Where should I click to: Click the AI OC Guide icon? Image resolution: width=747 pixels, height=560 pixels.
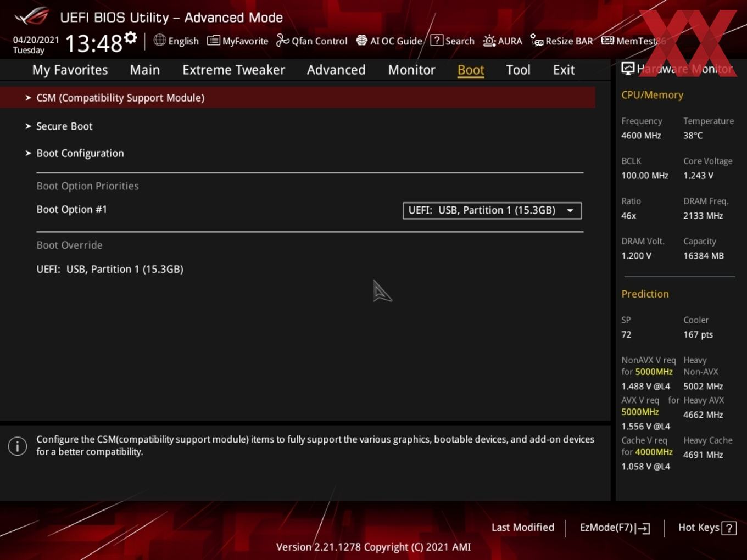pyautogui.click(x=361, y=40)
